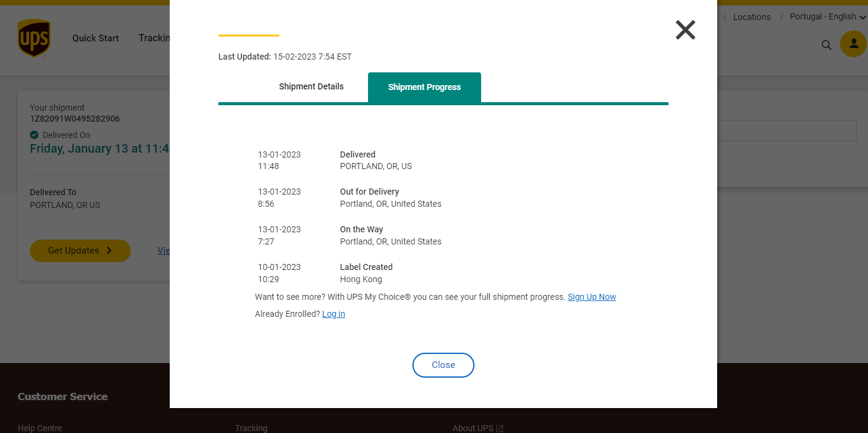This screenshot has height=433, width=868.
Task: Click the Out for Delivery entry
Action: point(369,192)
